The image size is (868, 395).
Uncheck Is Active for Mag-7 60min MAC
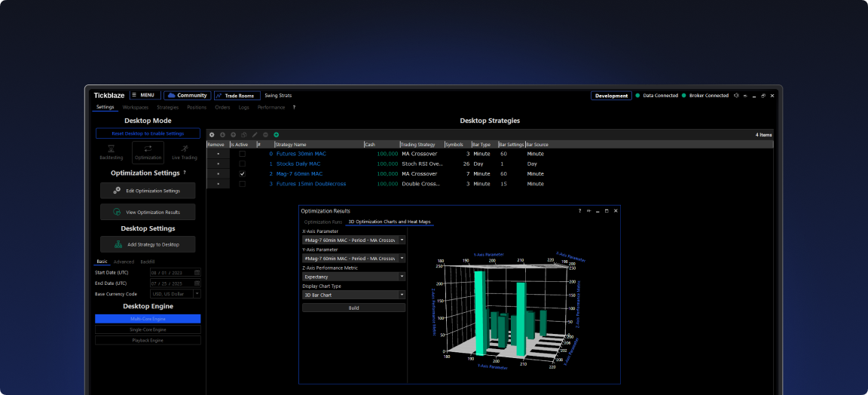tap(242, 173)
